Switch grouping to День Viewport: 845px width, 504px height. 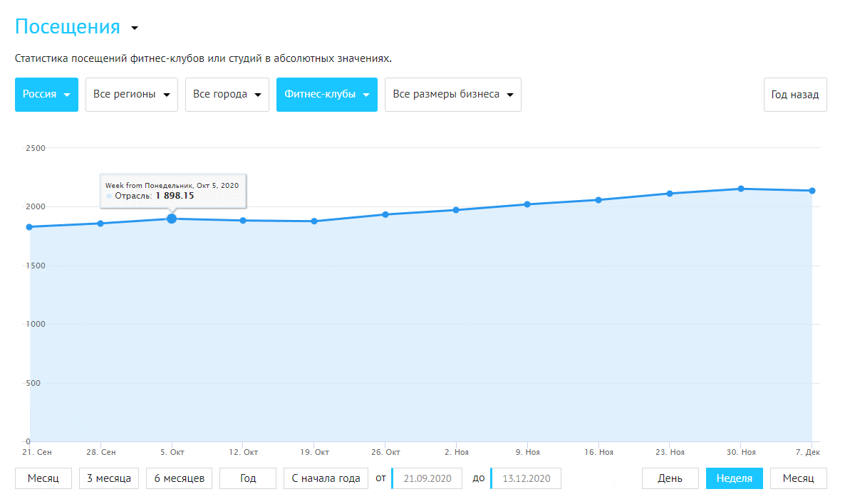coord(670,478)
